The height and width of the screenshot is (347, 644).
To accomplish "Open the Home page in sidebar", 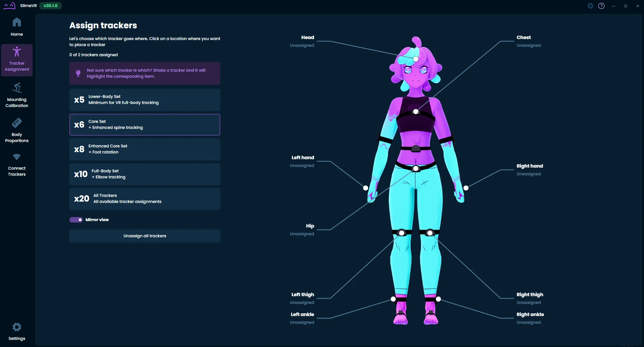I will pyautogui.click(x=17, y=27).
